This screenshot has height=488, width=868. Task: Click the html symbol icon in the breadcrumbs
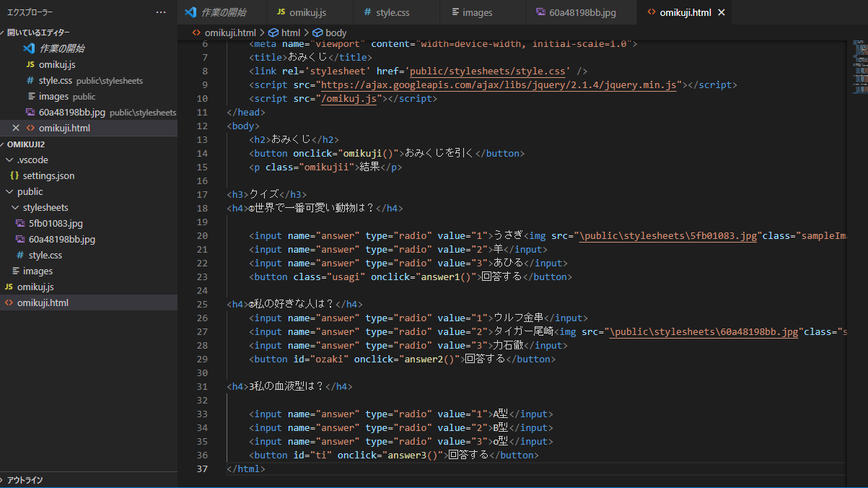coord(273,32)
